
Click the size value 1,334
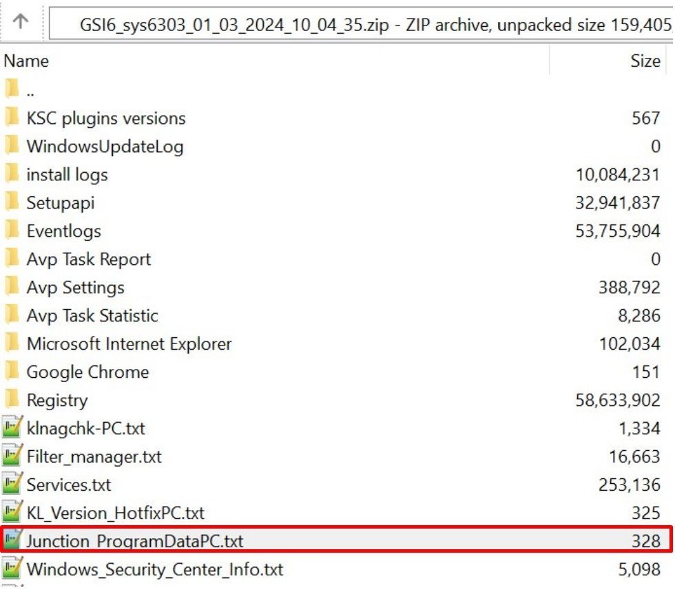[x=639, y=428]
